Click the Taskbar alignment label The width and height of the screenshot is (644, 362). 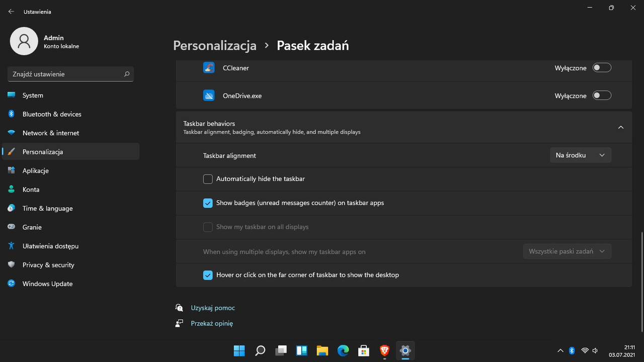229,156
